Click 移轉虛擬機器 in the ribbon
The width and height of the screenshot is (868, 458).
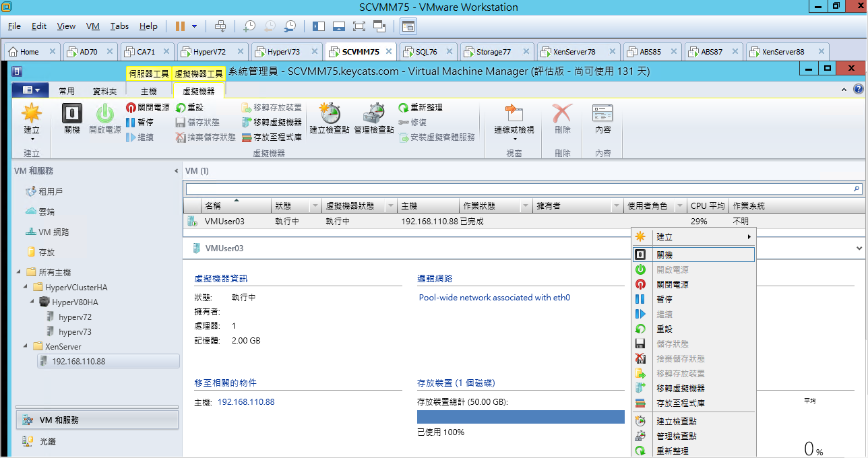pos(272,123)
